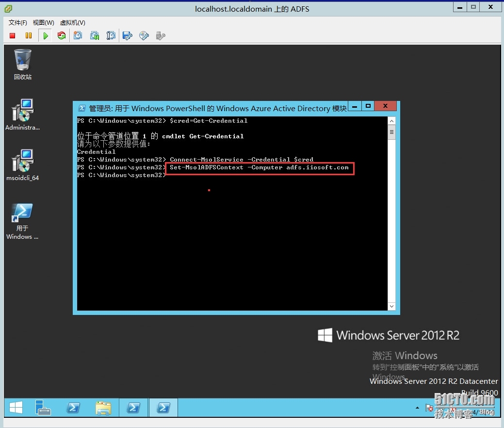Take a snapshot using the clock icon

click(x=78, y=35)
